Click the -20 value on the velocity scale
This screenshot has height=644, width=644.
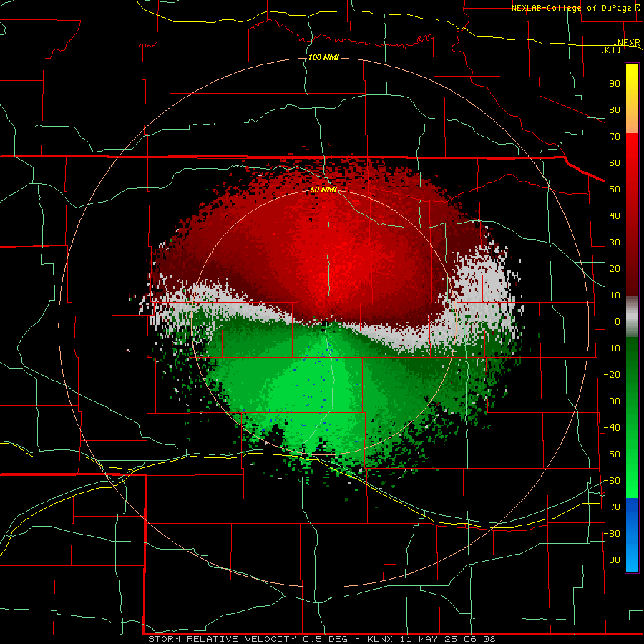click(612, 374)
